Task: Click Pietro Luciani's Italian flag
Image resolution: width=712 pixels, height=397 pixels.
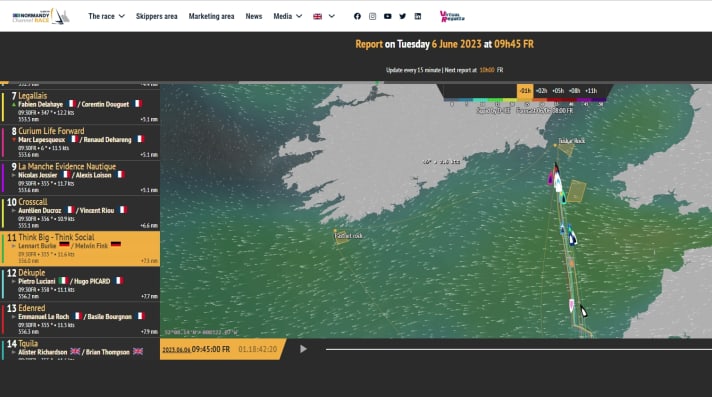Action: (x=63, y=281)
